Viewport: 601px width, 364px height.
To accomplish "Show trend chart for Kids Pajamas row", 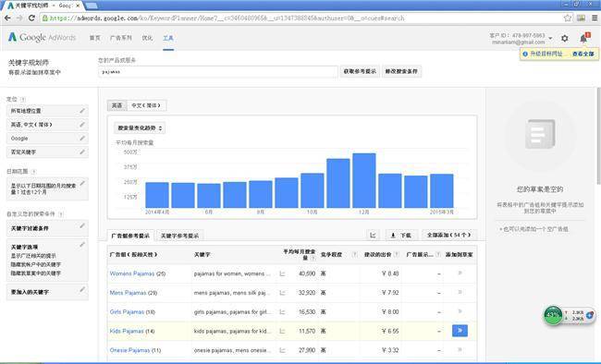I will (283, 331).
